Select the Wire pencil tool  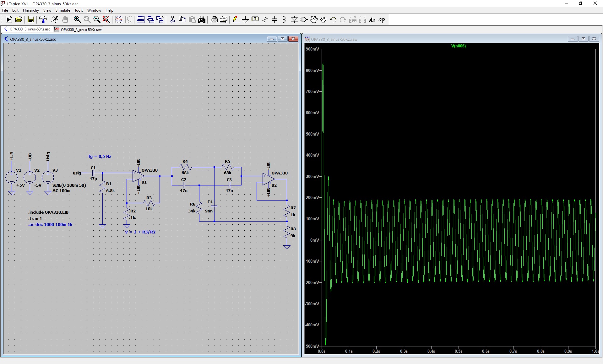[236, 19]
